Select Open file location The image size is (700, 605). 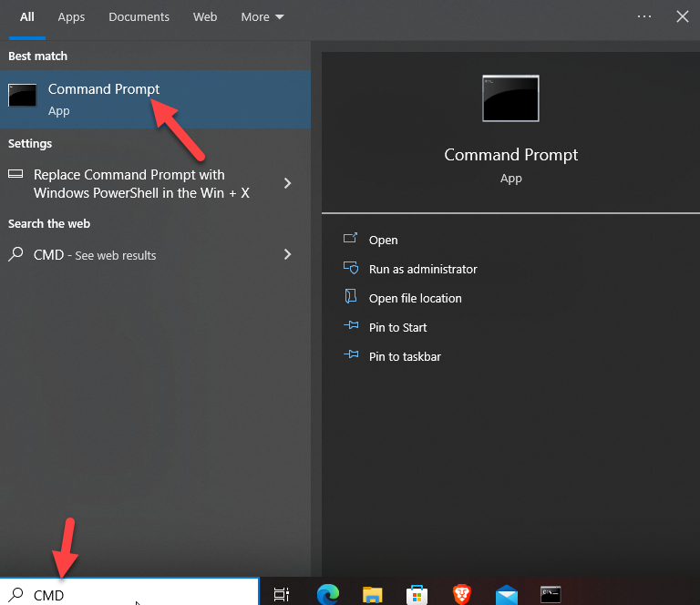(x=416, y=298)
